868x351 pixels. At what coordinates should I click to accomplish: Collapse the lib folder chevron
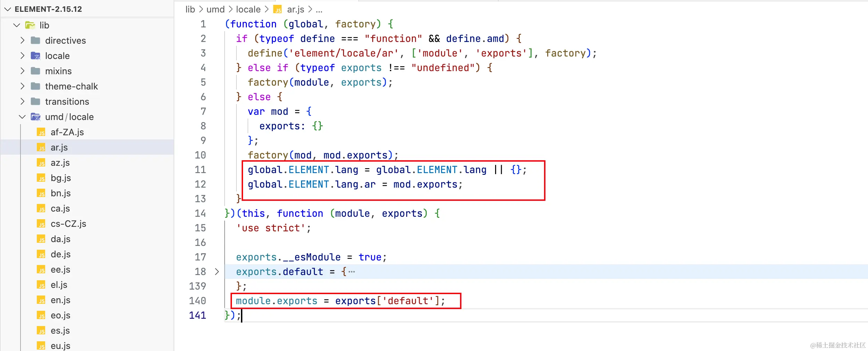pos(17,25)
